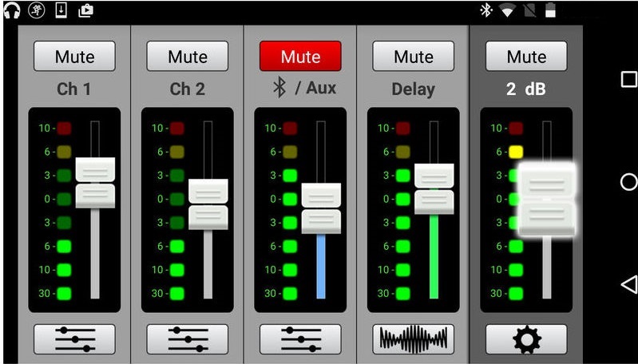Tap Aux channel red 10 dB LED

pyautogui.click(x=290, y=129)
